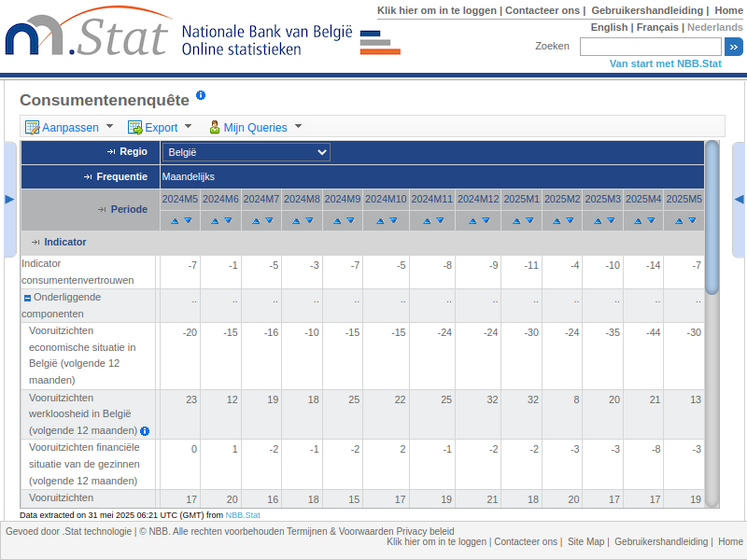
Task: Expand the right side panel arrow
Action: [739, 199]
